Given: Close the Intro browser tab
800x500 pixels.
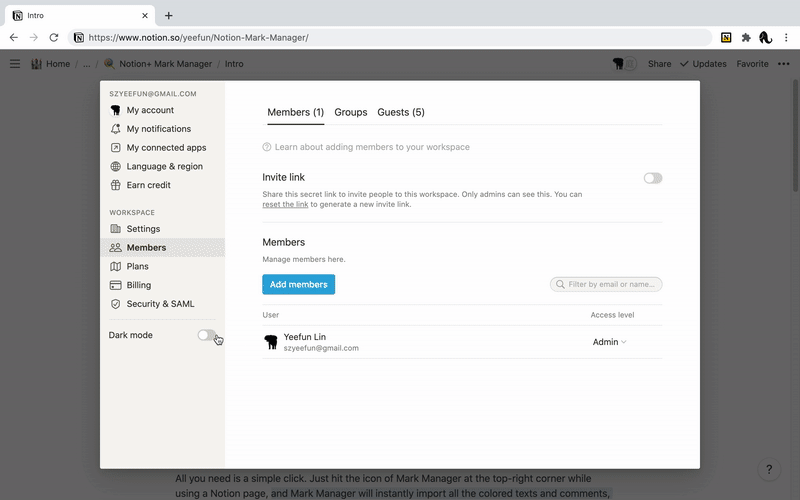Looking at the screenshot, I should (x=145, y=15).
